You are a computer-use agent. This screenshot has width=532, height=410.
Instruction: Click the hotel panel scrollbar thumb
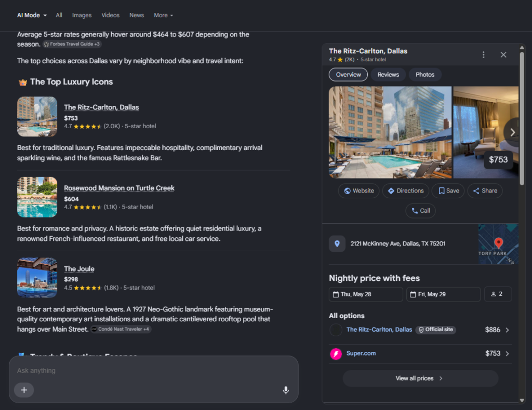pos(522,118)
